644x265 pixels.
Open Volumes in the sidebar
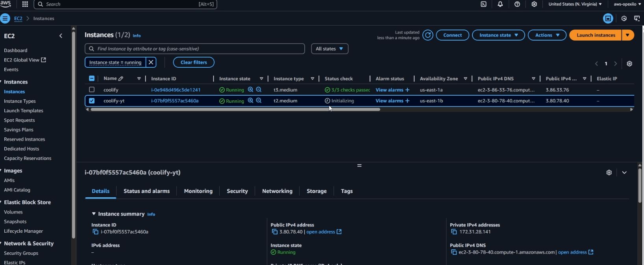coord(13,212)
